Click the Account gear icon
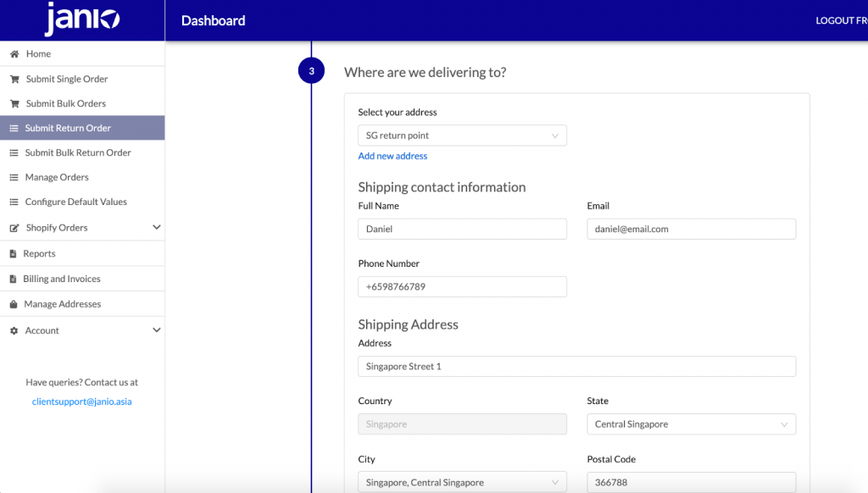 [x=14, y=330]
